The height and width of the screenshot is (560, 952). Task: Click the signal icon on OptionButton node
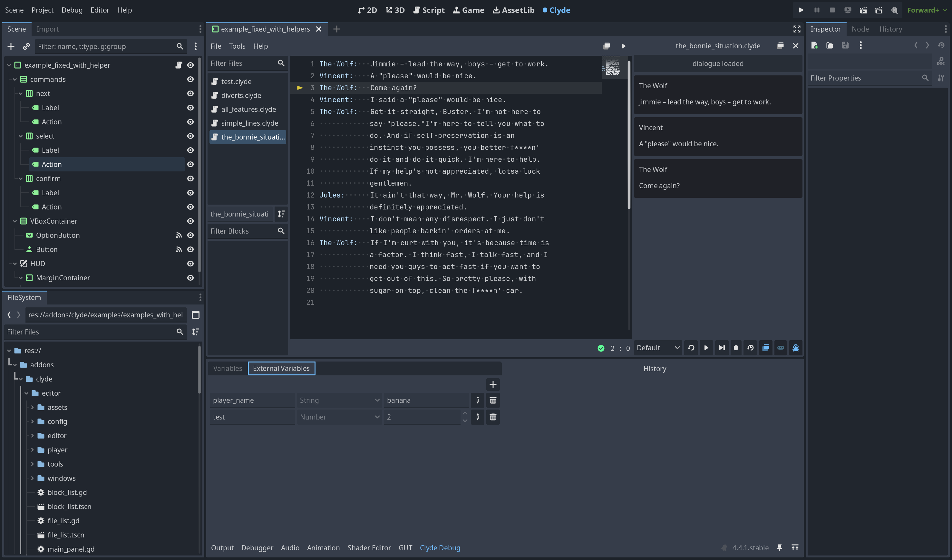pyautogui.click(x=179, y=235)
